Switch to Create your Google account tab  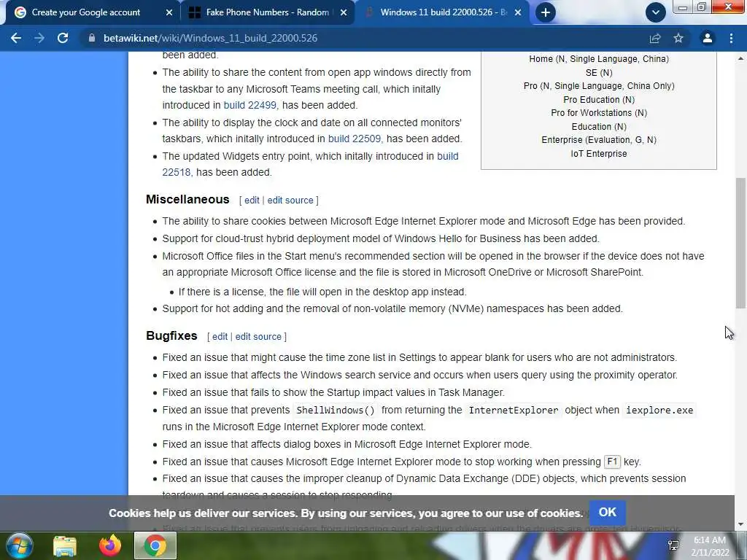point(86,12)
